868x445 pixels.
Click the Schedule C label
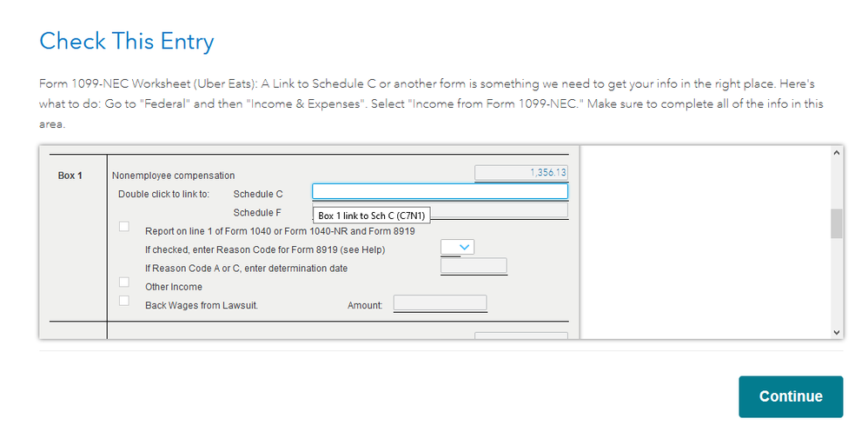pos(258,195)
